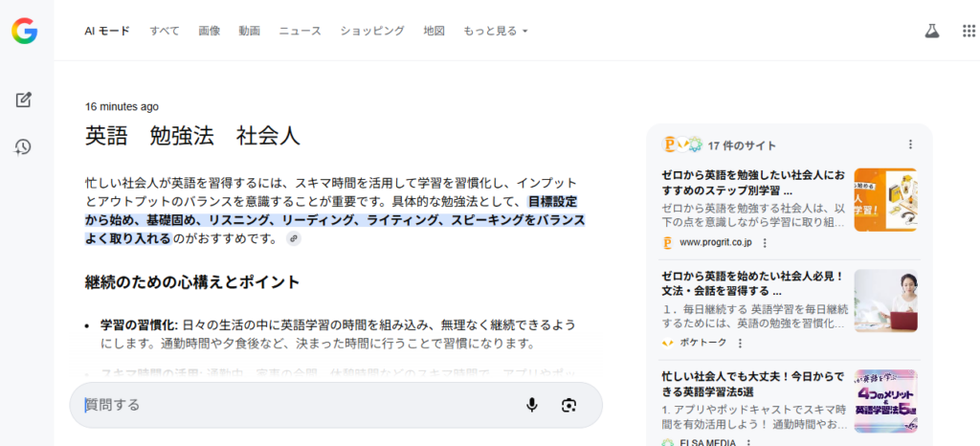Screen dimensions: 980x446
Task: Open AI Mode history clock icon
Action: pyautogui.click(x=24, y=146)
